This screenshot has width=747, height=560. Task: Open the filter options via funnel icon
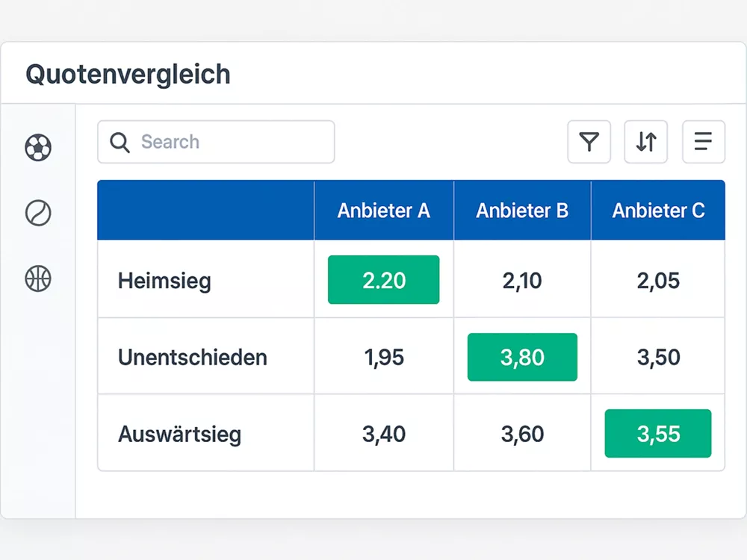point(589,142)
